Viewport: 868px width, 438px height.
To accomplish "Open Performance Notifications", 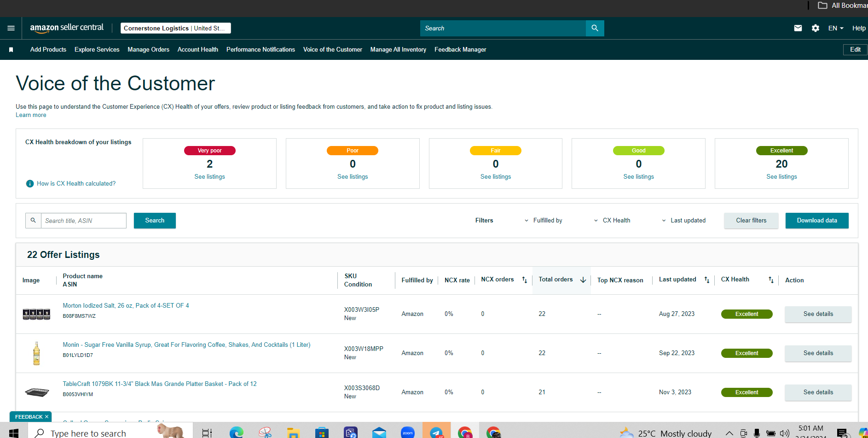I will pyautogui.click(x=260, y=50).
